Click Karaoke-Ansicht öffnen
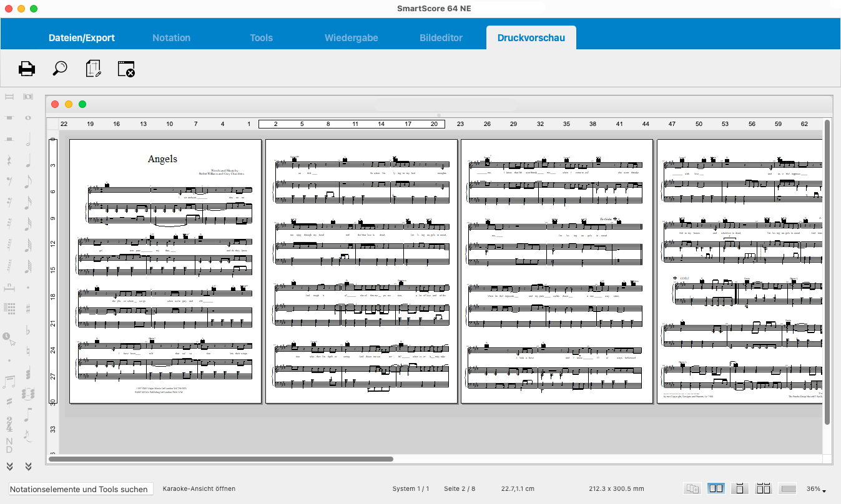Viewport: 841px width, 504px height. point(199,489)
